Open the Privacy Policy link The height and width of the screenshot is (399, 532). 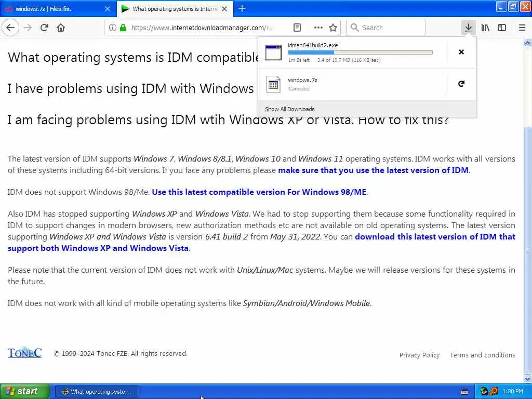click(x=419, y=355)
